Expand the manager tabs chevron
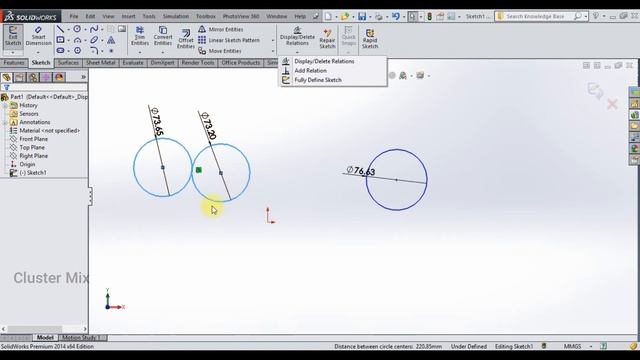The image size is (640, 360). 83,77
